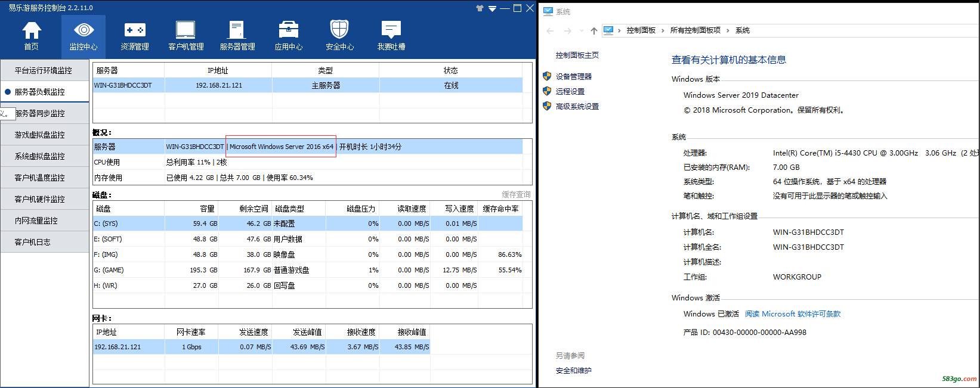Open 设备管理器 link
Screen dimensions: 980x388
point(574,76)
